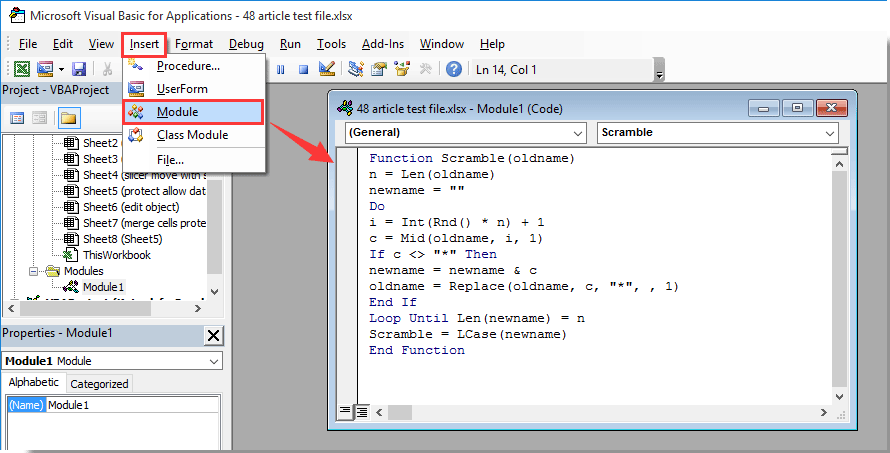This screenshot has width=890, height=453.
Task: Toggle Folders view in Project panel
Action: [68, 118]
